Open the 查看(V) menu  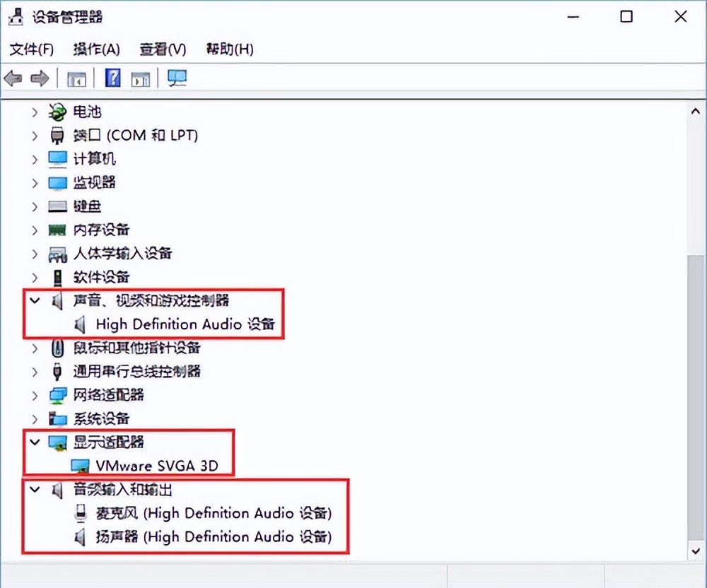click(162, 49)
